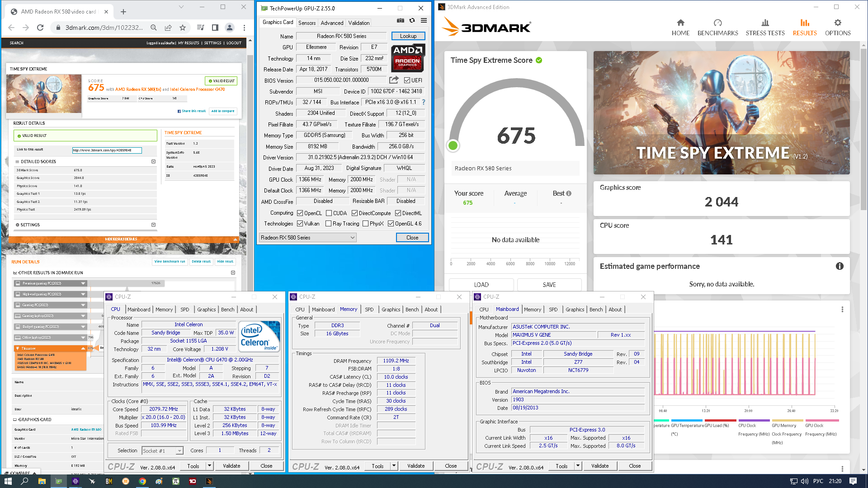
Task: Open the Chrome profile avatar
Action: [230, 28]
